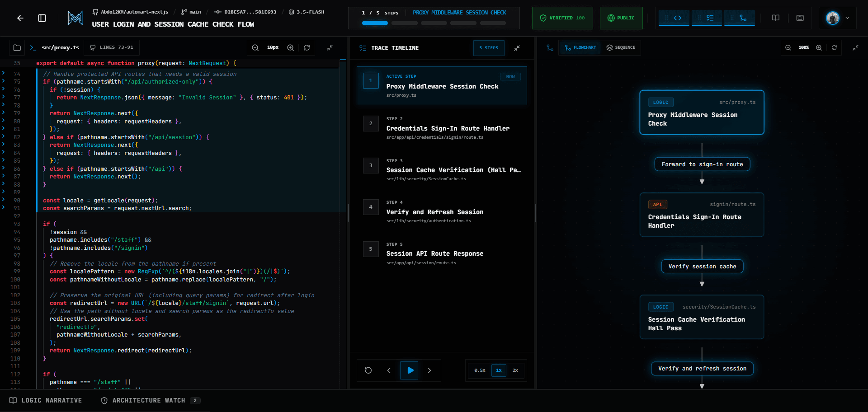Click the second step progress bar segment
The height and width of the screenshot is (412, 868).
coord(404,23)
